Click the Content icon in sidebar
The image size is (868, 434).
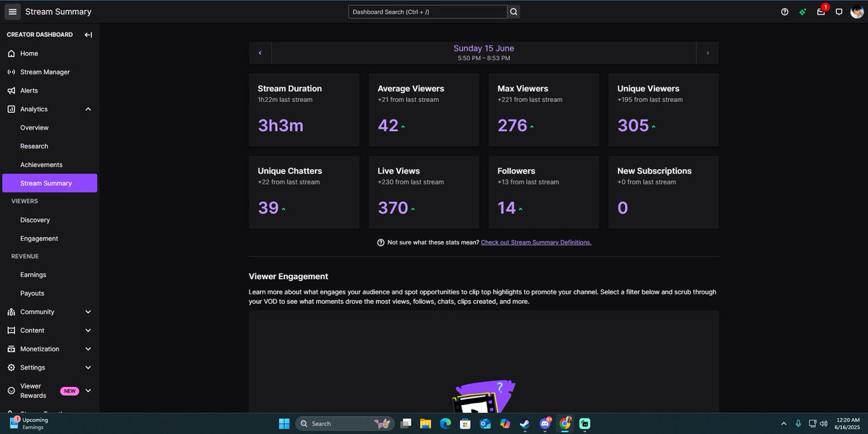(11, 331)
